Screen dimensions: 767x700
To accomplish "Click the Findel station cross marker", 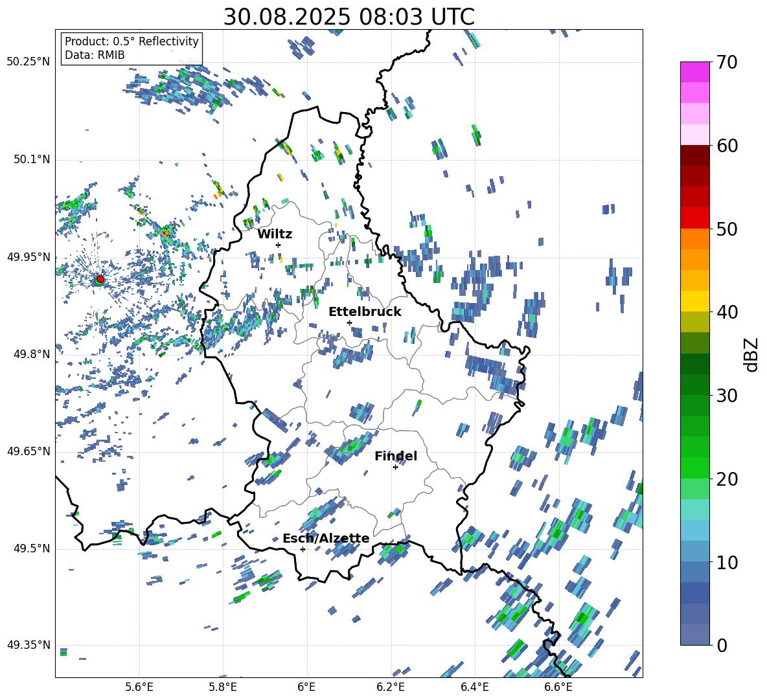I will pyautogui.click(x=395, y=468).
